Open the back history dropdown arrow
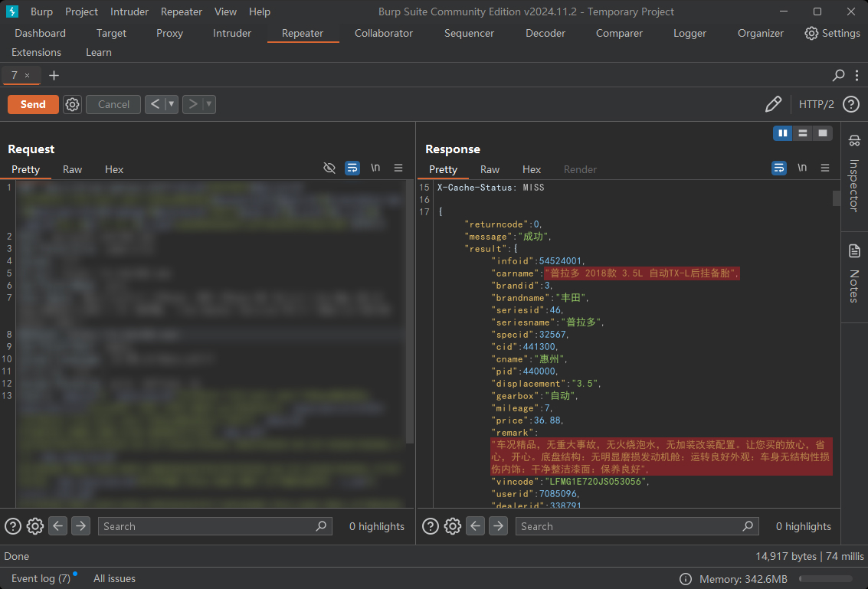This screenshot has width=868, height=589. click(x=172, y=104)
